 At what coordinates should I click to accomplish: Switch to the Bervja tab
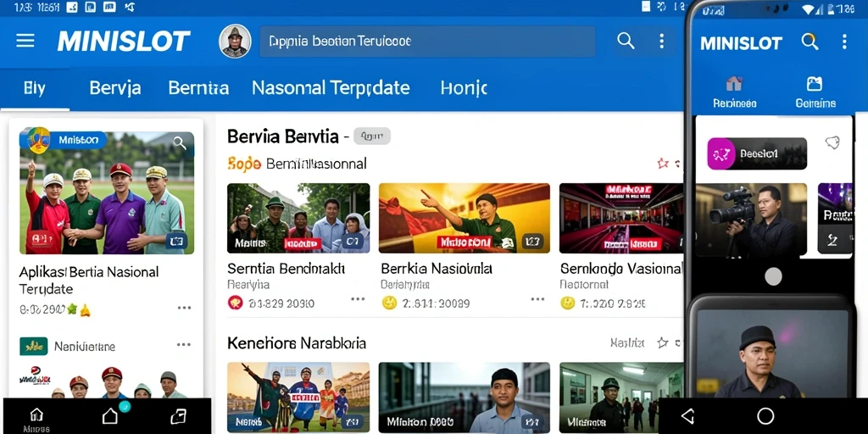[115, 88]
